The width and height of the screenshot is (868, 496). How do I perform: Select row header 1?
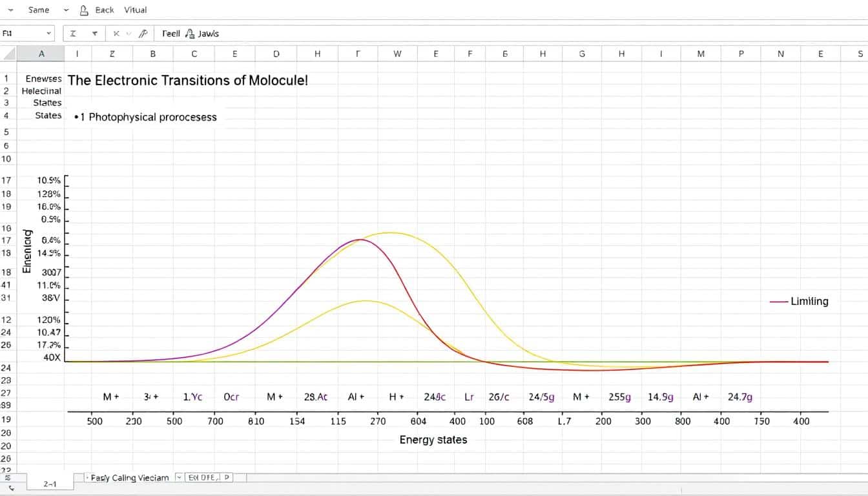coord(6,78)
